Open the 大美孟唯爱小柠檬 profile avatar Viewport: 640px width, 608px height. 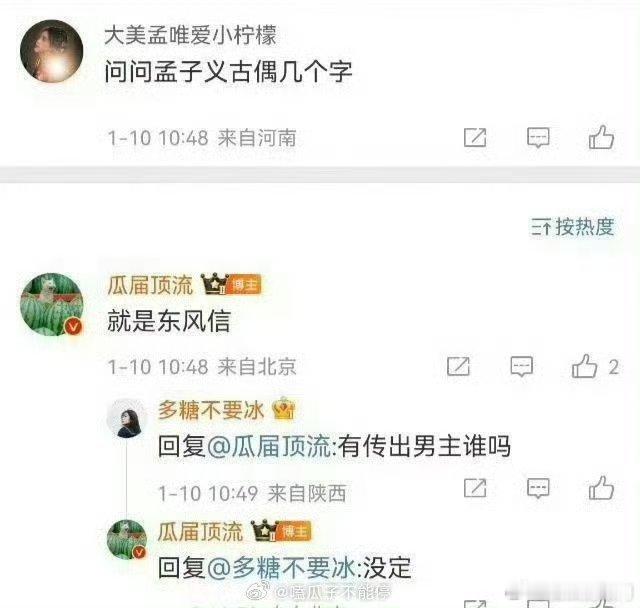coord(52,51)
